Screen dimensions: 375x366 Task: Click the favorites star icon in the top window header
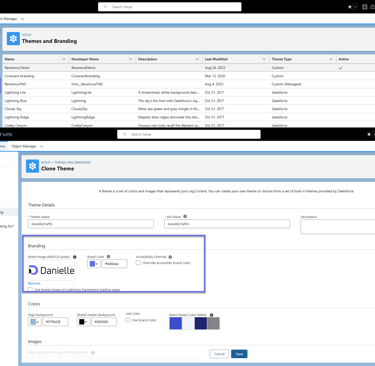pos(350,7)
